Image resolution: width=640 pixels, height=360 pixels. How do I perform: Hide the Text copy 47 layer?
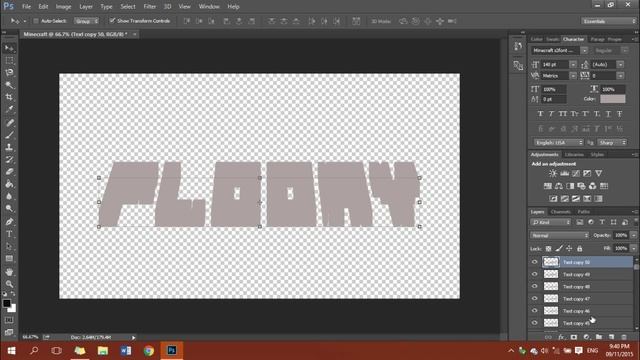(x=535, y=298)
